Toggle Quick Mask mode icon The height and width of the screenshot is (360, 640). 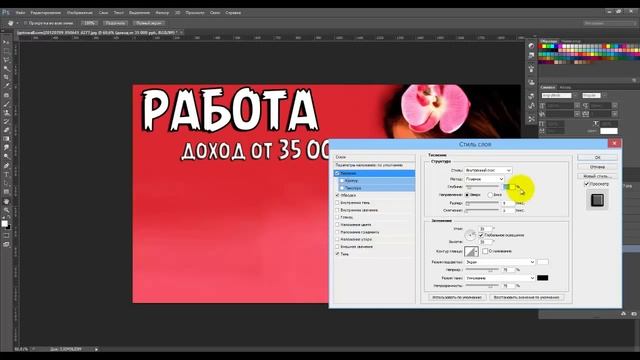[x=6, y=236]
